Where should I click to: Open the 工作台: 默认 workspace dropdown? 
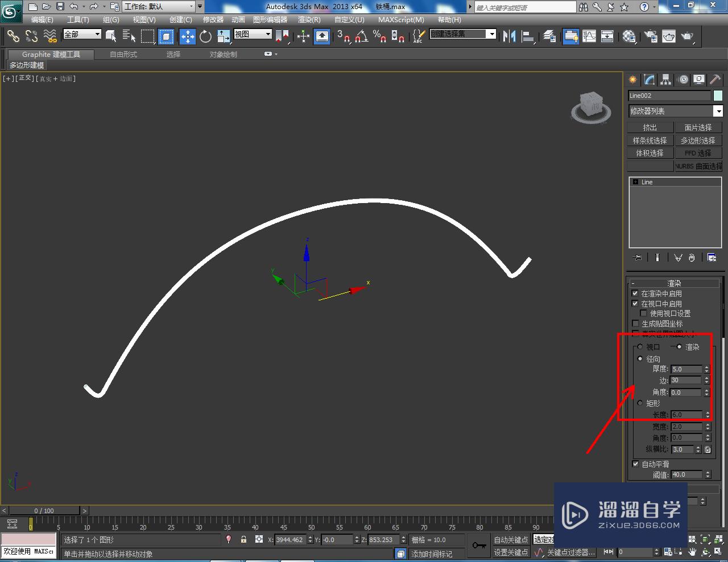(159, 7)
